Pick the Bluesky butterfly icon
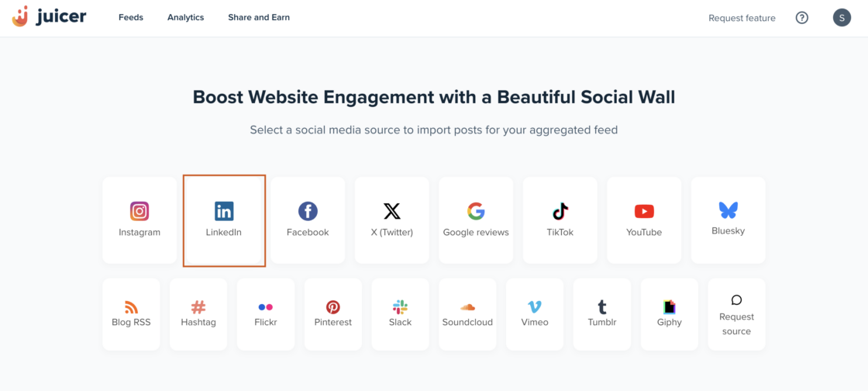Viewport: 868px width, 391px height. [x=728, y=209]
